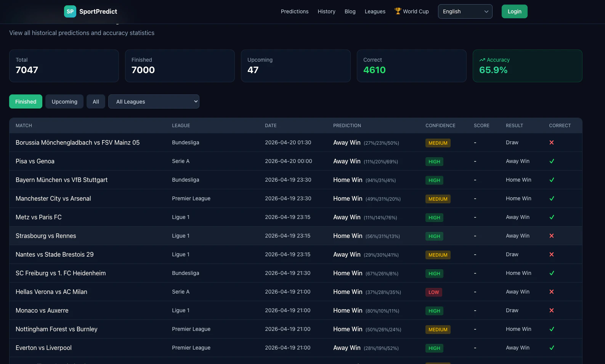
Task: Click the checkmark for Nottingham Forest vs Burnley
Action: (x=552, y=329)
